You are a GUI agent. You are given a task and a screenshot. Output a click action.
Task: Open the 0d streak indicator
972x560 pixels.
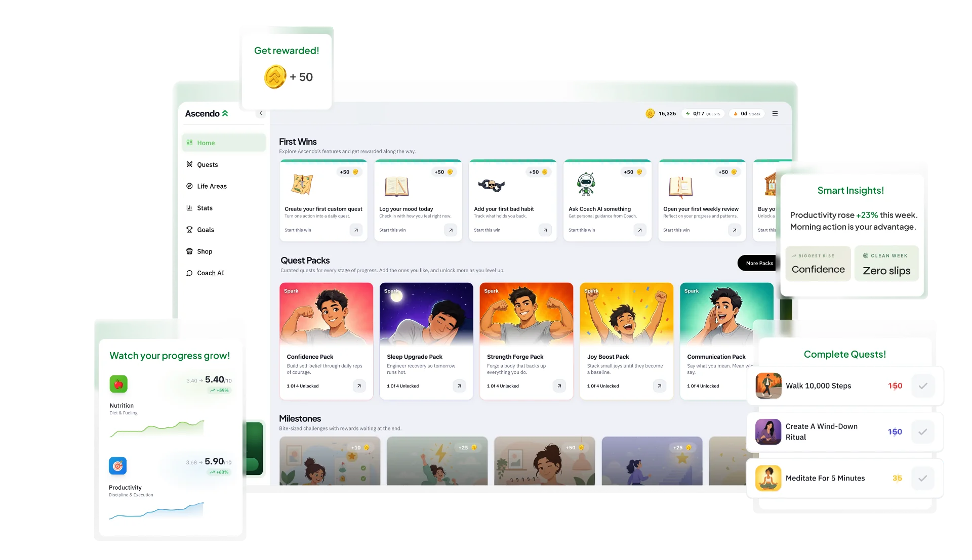coord(747,114)
